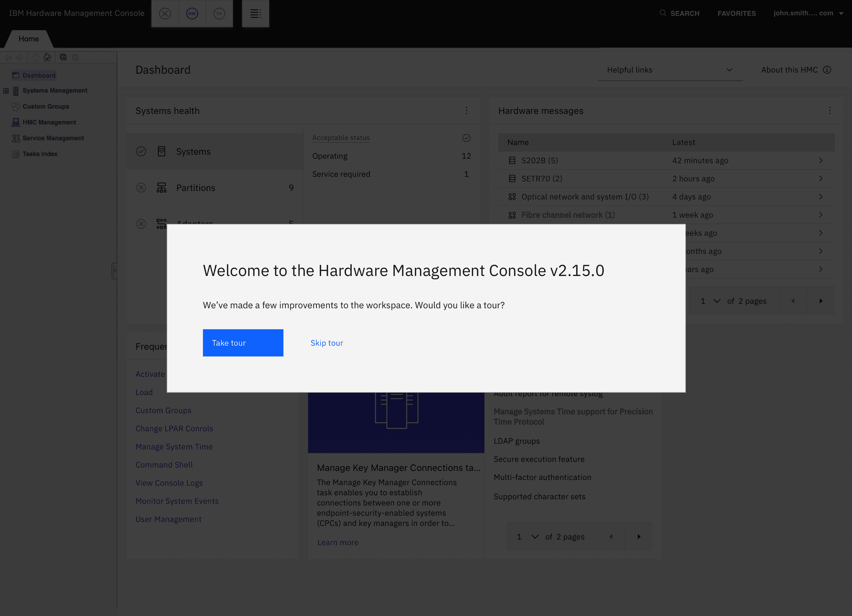Select the Partitions row in Systems health
This screenshot has width=852, height=616.
pos(215,187)
